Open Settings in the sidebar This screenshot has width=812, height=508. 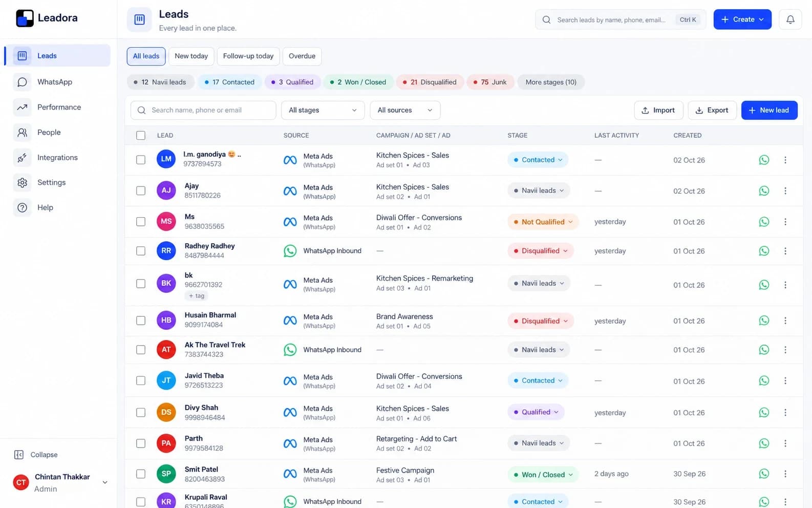click(57, 182)
